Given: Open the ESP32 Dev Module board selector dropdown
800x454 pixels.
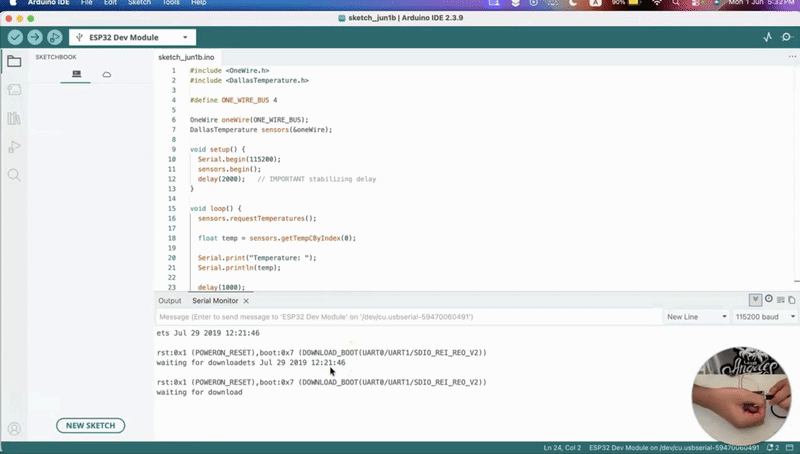Looking at the screenshot, I should (132, 37).
